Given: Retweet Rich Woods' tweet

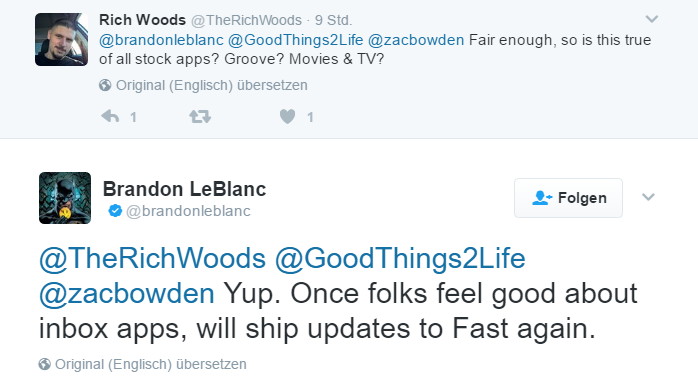Looking at the screenshot, I should pyautogui.click(x=200, y=117).
